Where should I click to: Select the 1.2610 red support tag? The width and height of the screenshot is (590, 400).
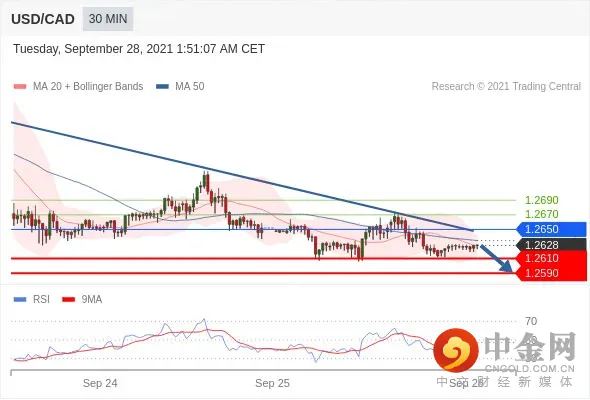[x=551, y=259]
